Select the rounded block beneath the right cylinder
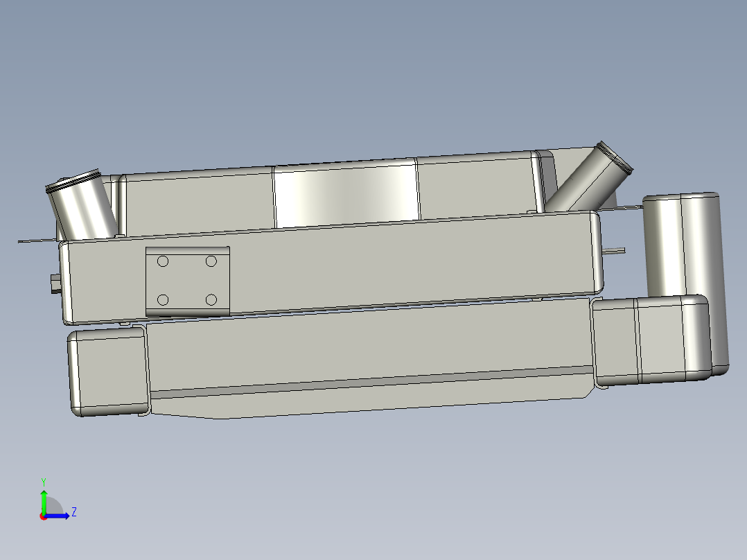747x560 pixels. 650,340
